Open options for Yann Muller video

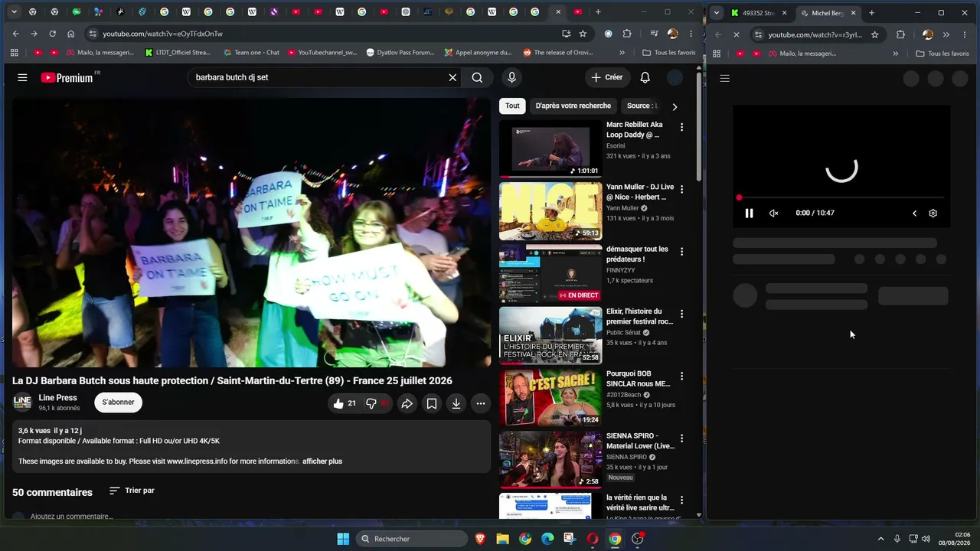681,189
